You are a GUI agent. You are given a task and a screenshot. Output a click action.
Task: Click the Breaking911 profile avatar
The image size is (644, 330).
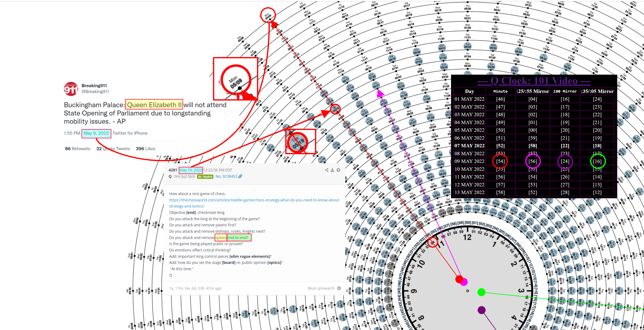point(71,89)
